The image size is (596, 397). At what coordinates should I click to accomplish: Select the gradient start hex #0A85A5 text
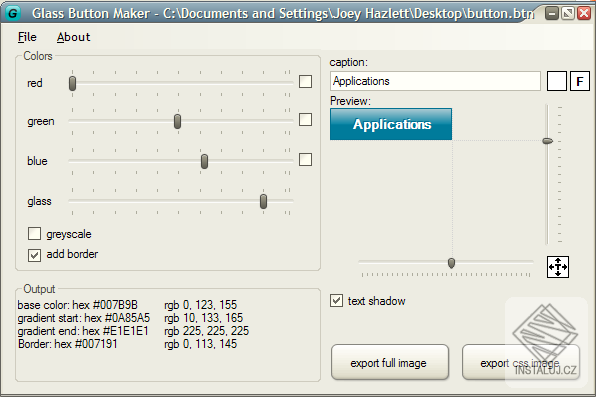coord(84,318)
